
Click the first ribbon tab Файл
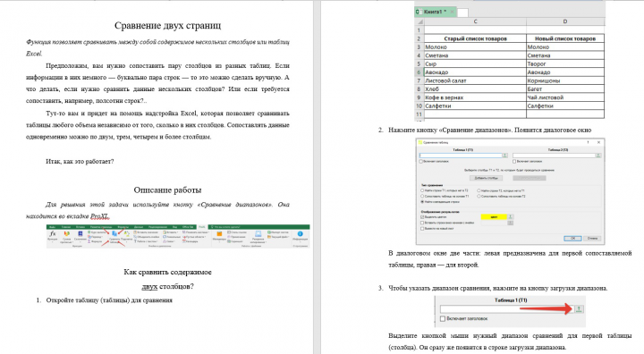click(x=52, y=227)
